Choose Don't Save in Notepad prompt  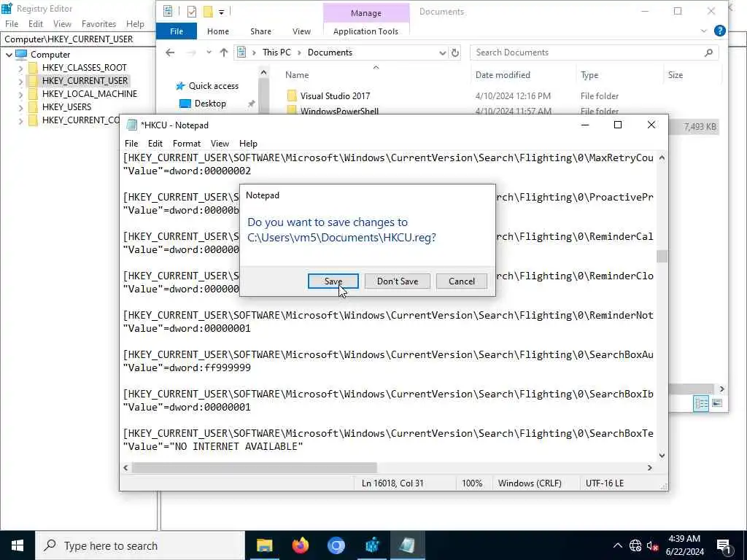point(398,281)
